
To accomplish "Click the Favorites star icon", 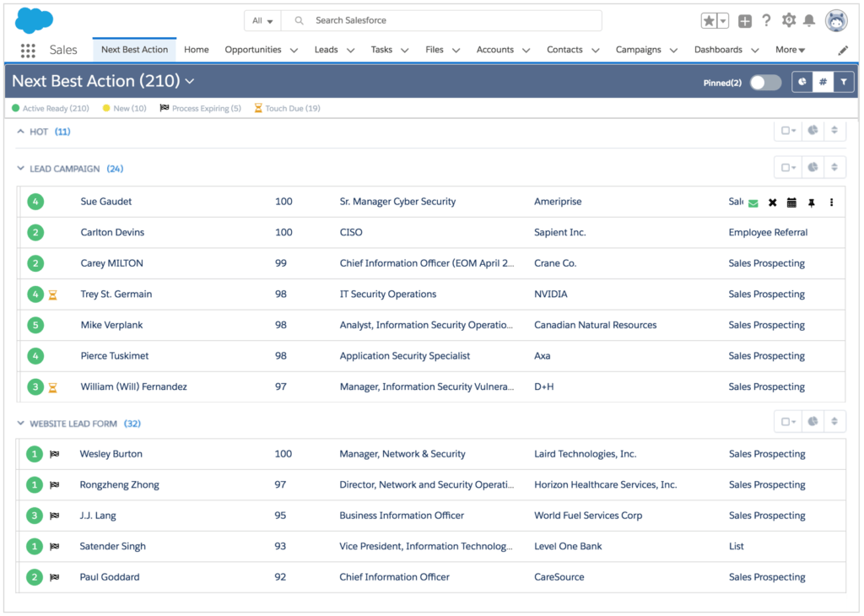I will coord(709,21).
